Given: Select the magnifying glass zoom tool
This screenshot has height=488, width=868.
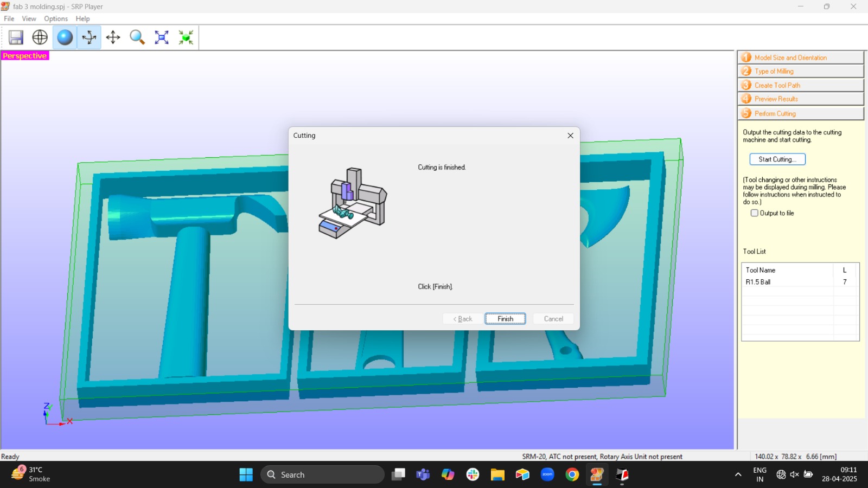Looking at the screenshot, I should [x=137, y=37].
